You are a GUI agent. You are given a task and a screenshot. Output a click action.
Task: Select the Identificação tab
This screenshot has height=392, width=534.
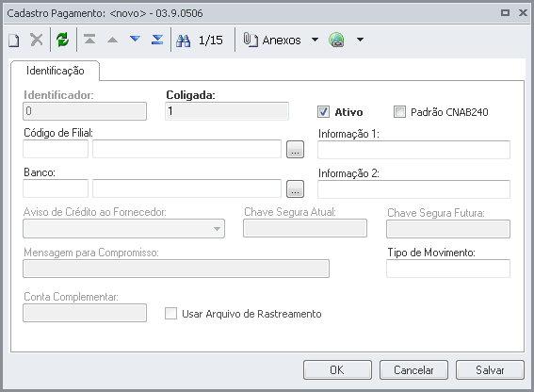pos(56,71)
